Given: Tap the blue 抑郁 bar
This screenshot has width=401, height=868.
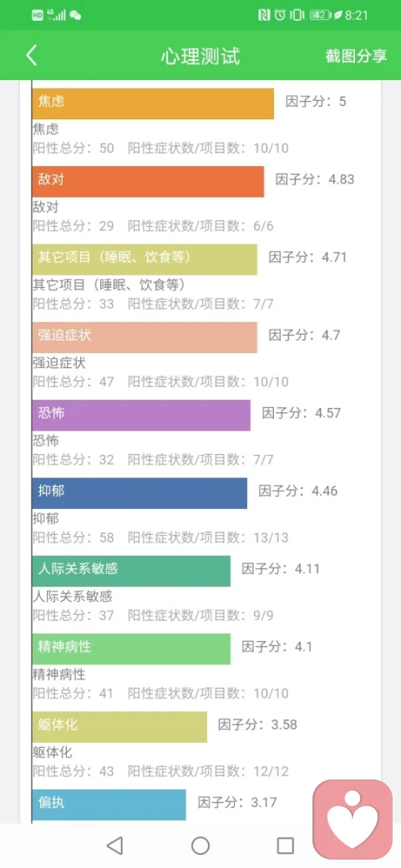Looking at the screenshot, I should coord(140,493).
